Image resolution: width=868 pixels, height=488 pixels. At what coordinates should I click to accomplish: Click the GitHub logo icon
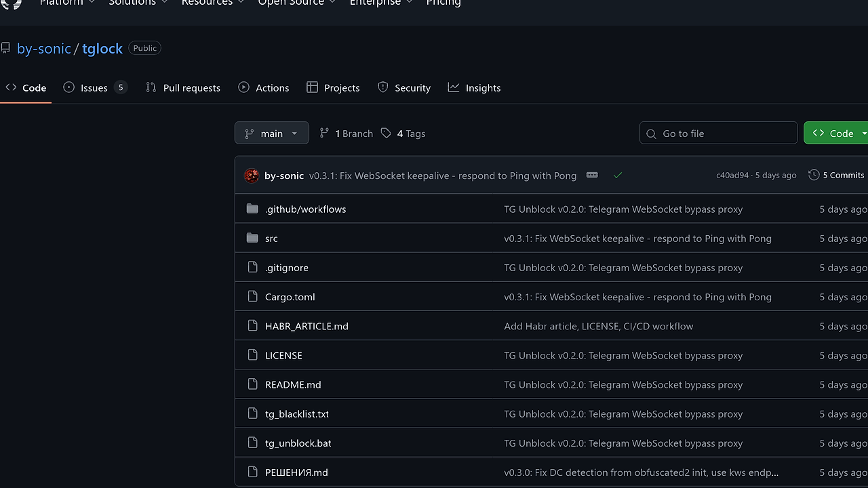coord(11,3)
